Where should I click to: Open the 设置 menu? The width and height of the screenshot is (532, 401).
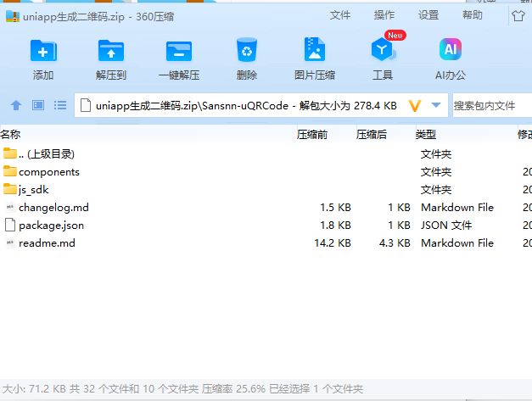point(428,15)
